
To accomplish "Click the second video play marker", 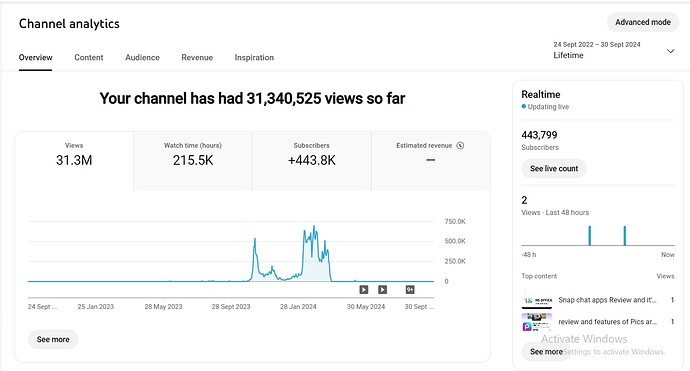I will pyautogui.click(x=382, y=290).
